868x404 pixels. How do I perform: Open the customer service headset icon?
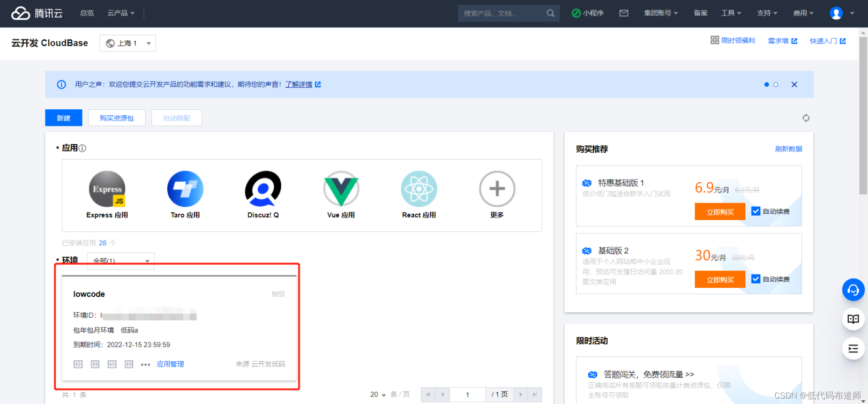point(854,290)
